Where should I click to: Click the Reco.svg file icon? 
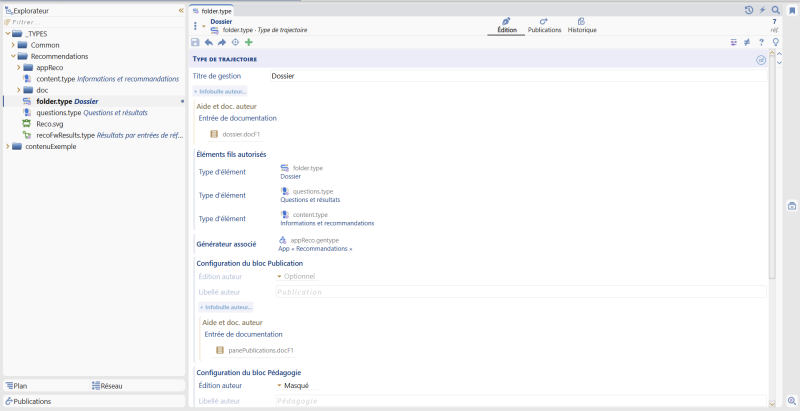pos(27,124)
